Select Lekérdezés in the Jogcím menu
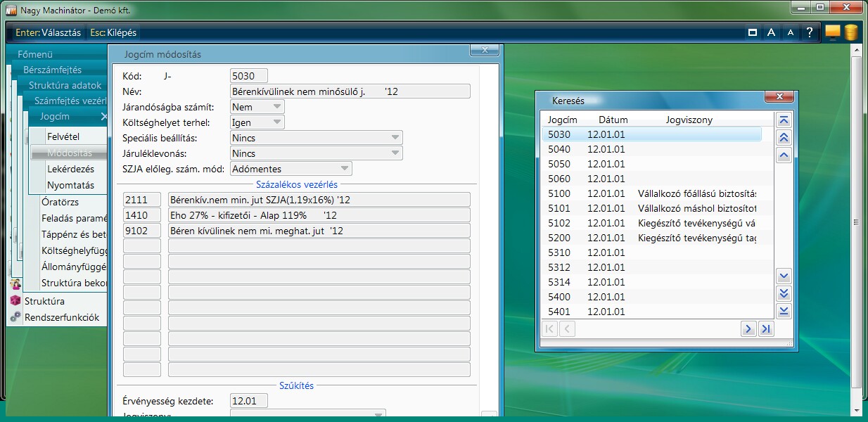Viewport: 868px width, 422px height. pyautogui.click(x=70, y=170)
